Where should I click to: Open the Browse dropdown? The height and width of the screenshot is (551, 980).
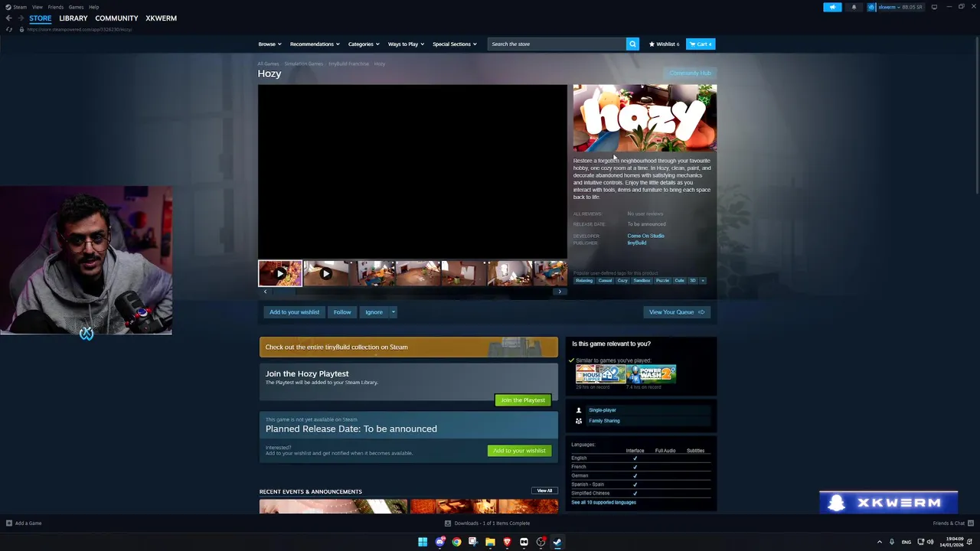tap(269, 44)
